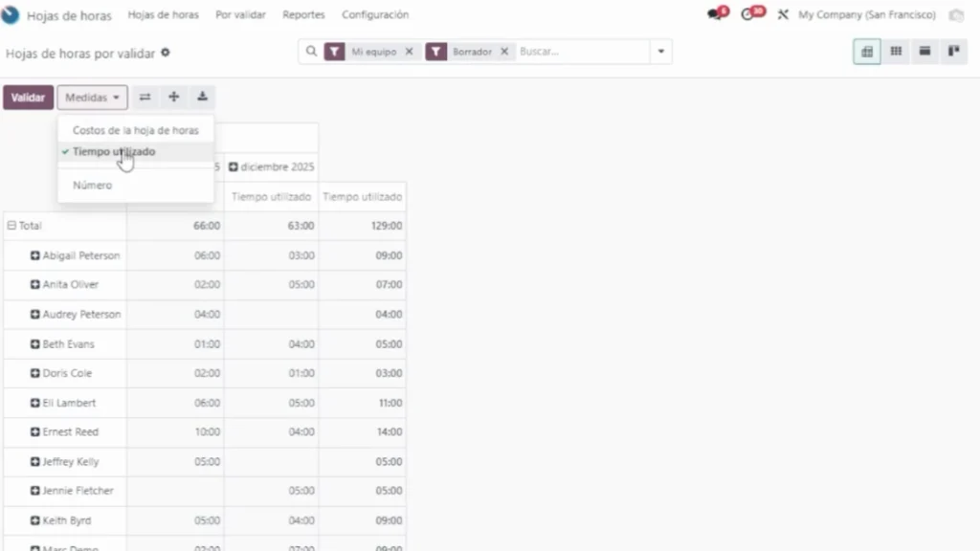
Task: Open the Configuración menu
Action: (x=375, y=15)
